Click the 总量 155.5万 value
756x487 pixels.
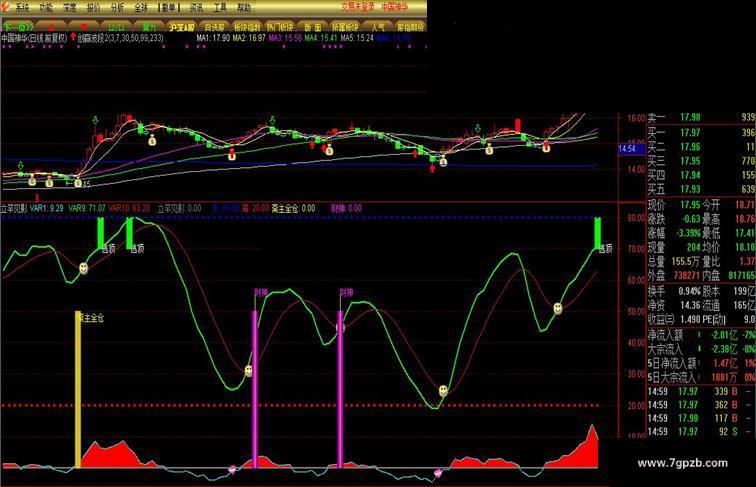click(685, 262)
